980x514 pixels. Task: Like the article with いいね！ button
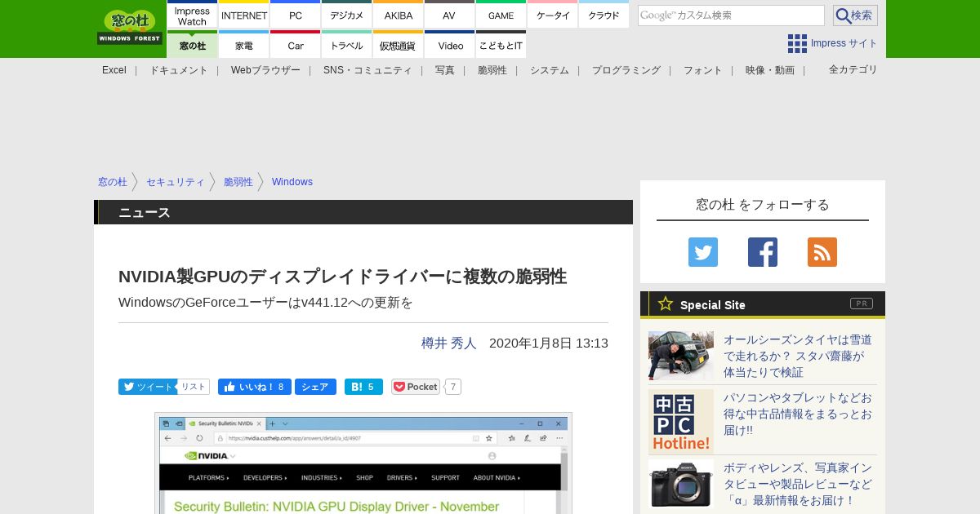[x=255, y=387]
